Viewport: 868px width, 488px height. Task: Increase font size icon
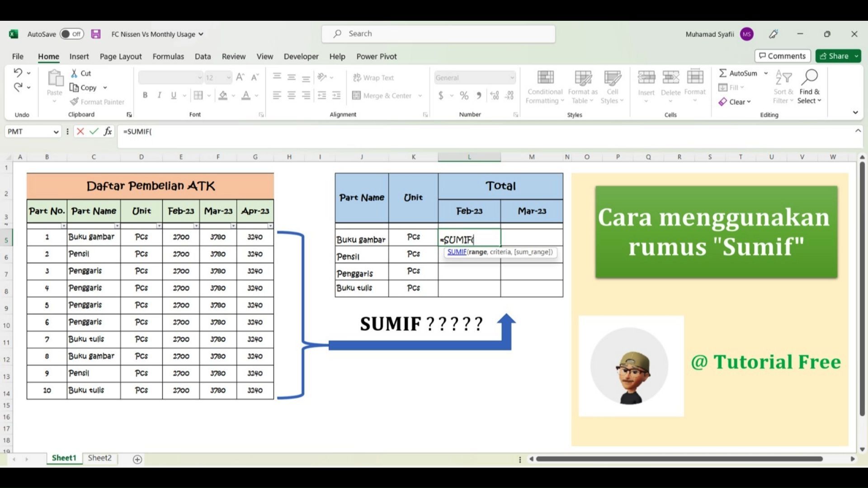click(x=241, y=77)
